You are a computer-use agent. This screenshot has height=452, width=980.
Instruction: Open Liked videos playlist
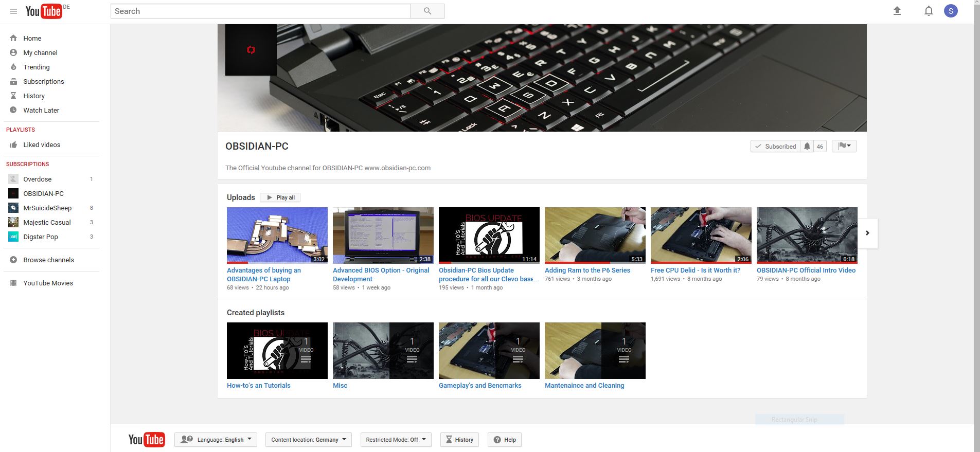point(42,144)
